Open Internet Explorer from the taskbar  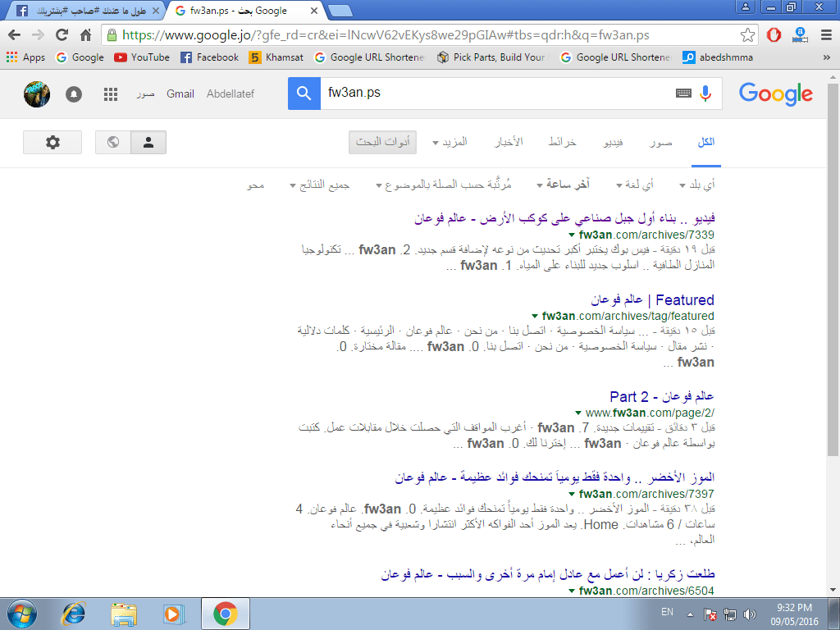(74, 613)
